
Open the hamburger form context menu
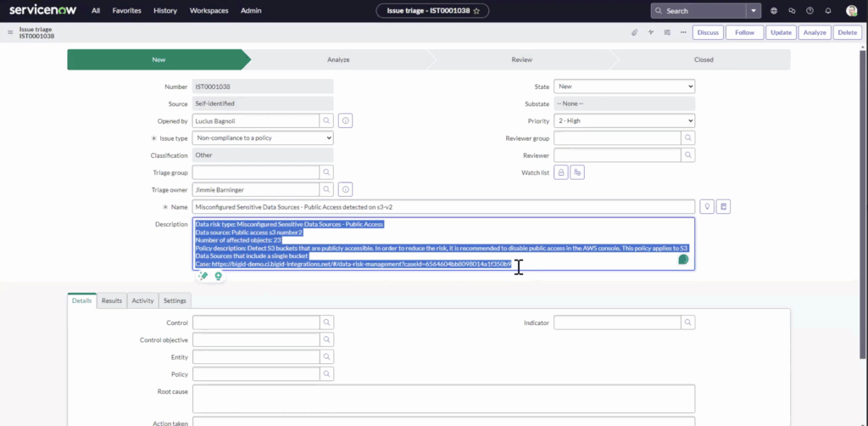(x=10, y=33)
